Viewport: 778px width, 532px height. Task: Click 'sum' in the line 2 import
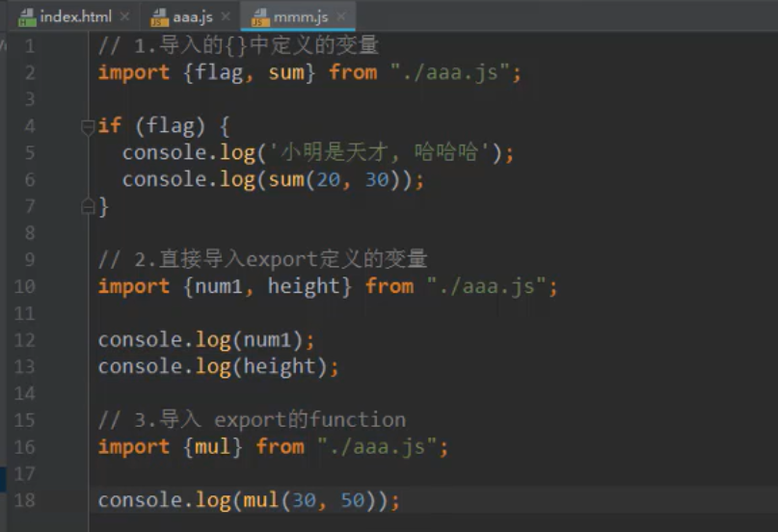point(286,73)
